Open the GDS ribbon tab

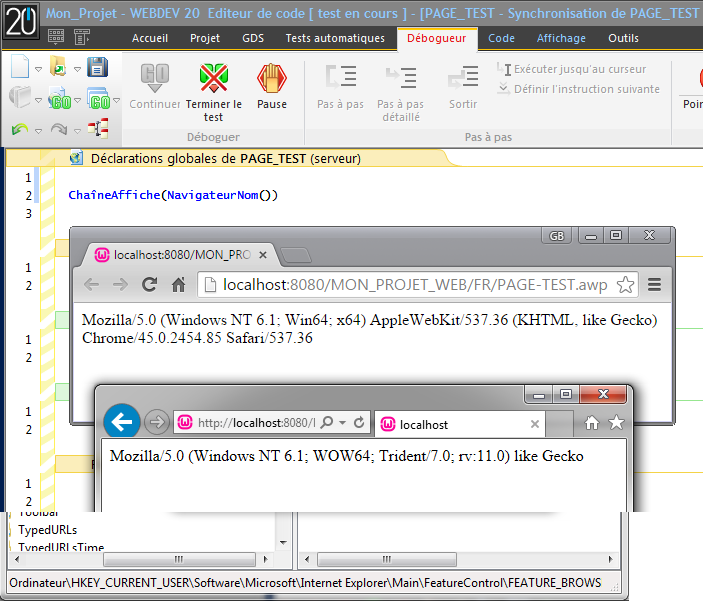click(x=253, y=39)
